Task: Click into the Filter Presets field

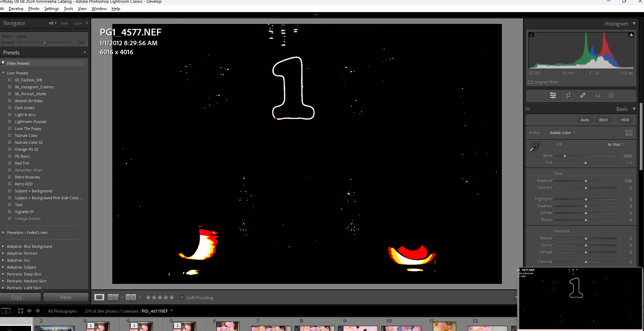Action: [43, 63]
